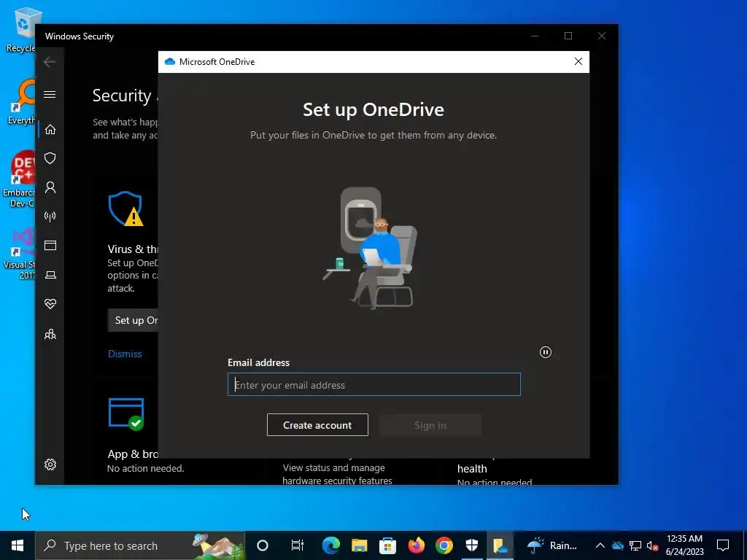The image size is (747, 560).
Task: Open network status tray icon
Action: [x=635, y=545]
